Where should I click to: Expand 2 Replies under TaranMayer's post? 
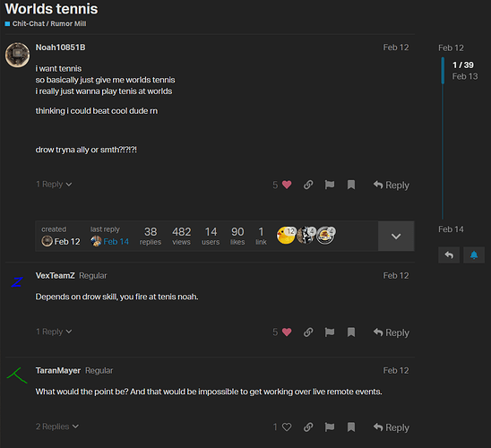[x=57, y=426]
